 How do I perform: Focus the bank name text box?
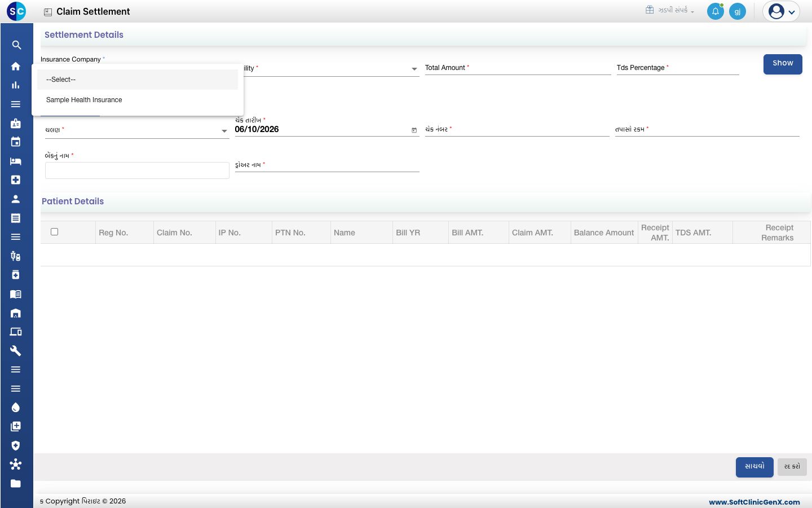click(137, 170)
